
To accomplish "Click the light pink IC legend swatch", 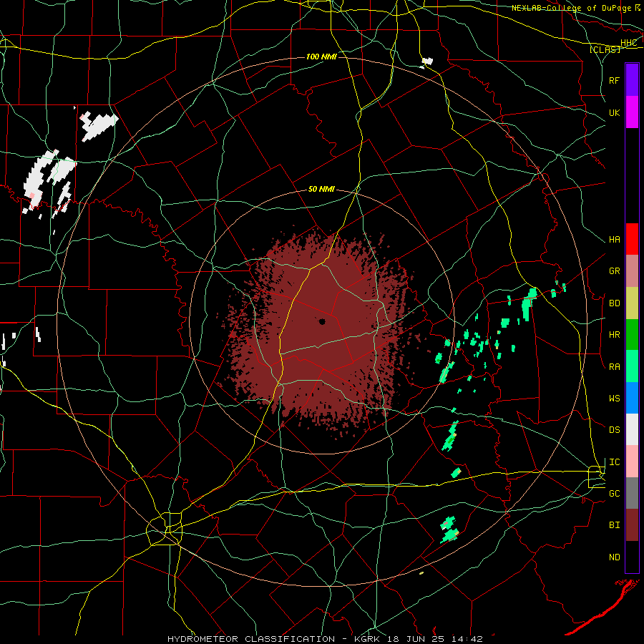I will (x=632, y=462).
